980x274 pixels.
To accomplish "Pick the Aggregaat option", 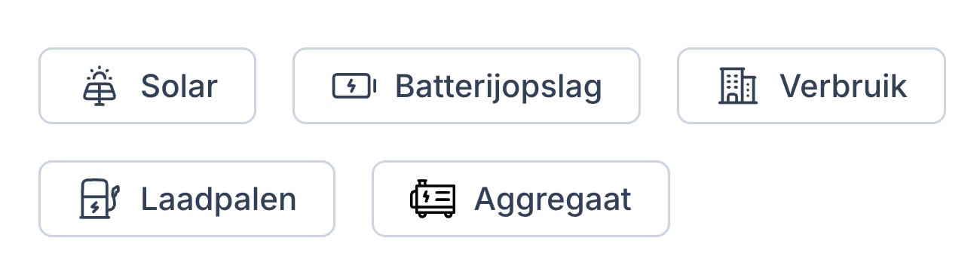I will 521,199.
